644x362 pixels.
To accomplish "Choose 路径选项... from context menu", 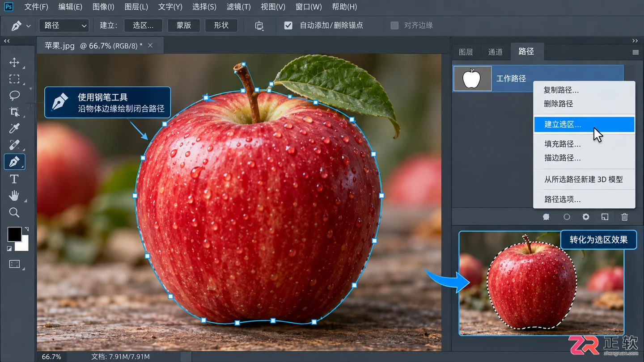I will (584, 199).
